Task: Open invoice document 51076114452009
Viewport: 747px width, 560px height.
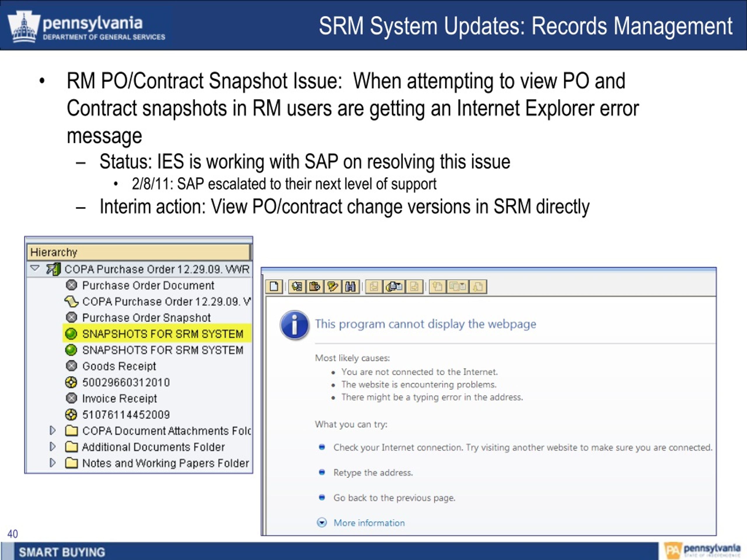Action: [x=126, y=415]
